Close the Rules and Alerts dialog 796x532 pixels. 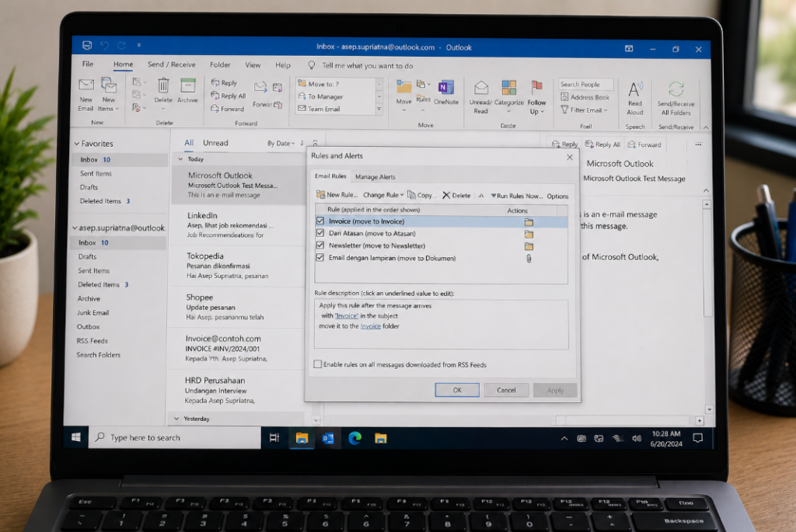570,157
